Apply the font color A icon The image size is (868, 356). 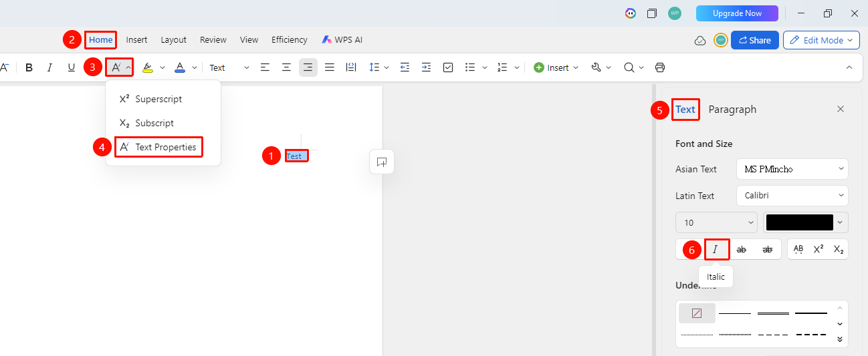[179, 67]
